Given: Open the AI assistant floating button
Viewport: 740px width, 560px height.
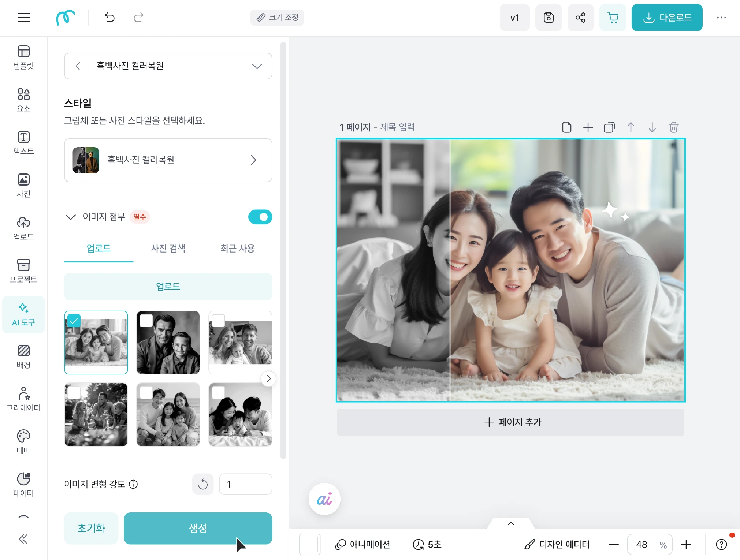Looking at the screenshot, I should (x=324, y=499).
